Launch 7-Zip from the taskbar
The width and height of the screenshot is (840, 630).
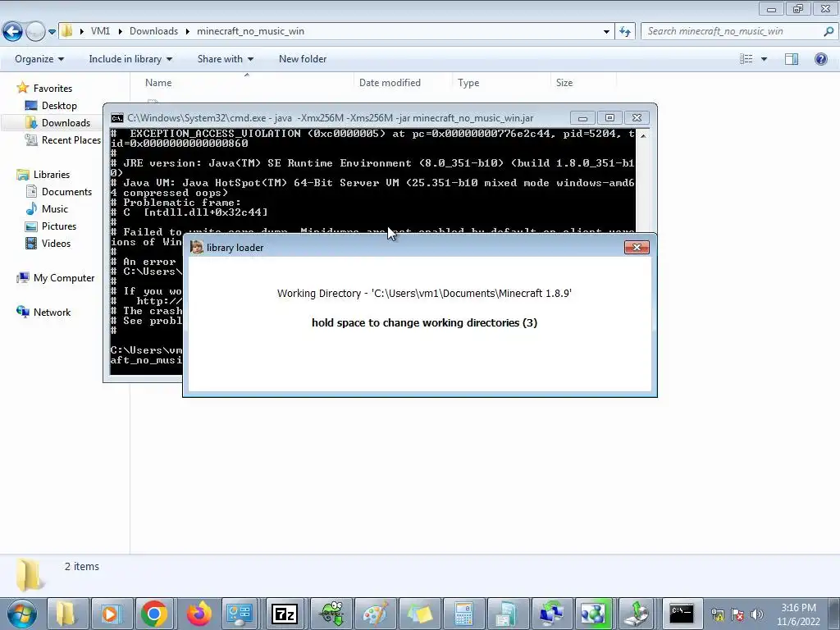(x=285, y=614)
